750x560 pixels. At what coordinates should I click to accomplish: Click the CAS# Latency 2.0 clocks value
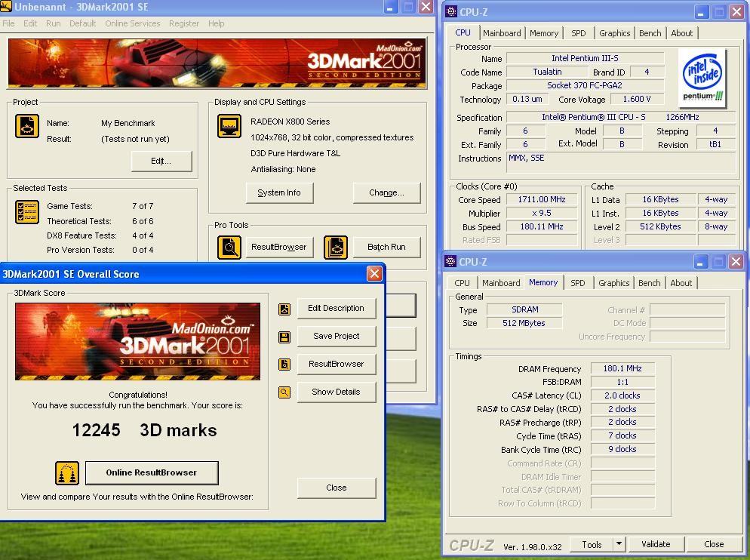(622, 395)
